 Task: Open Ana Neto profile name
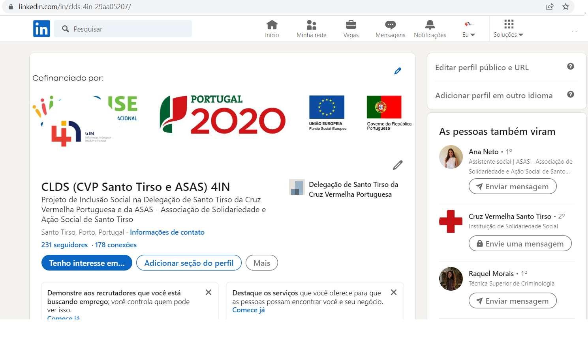click(x=483, y=152)
